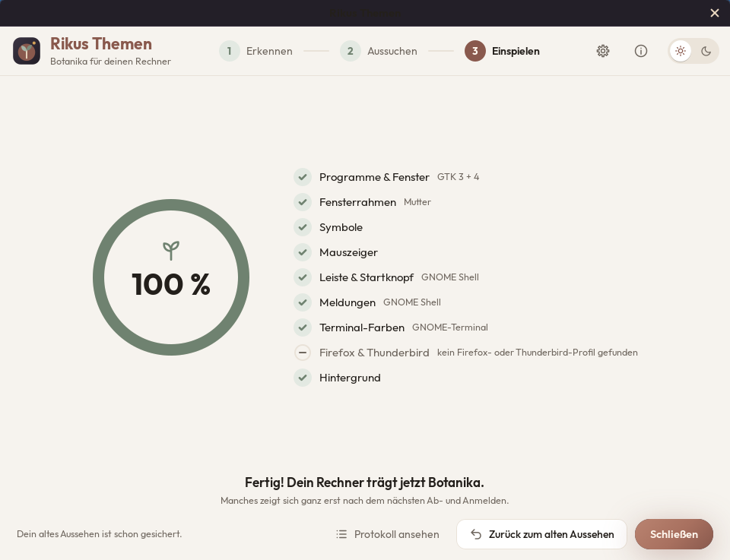Click the checkmark beside Programme & Fenster
The height and width of the screenshot is (560, 730).
point(303,177)
